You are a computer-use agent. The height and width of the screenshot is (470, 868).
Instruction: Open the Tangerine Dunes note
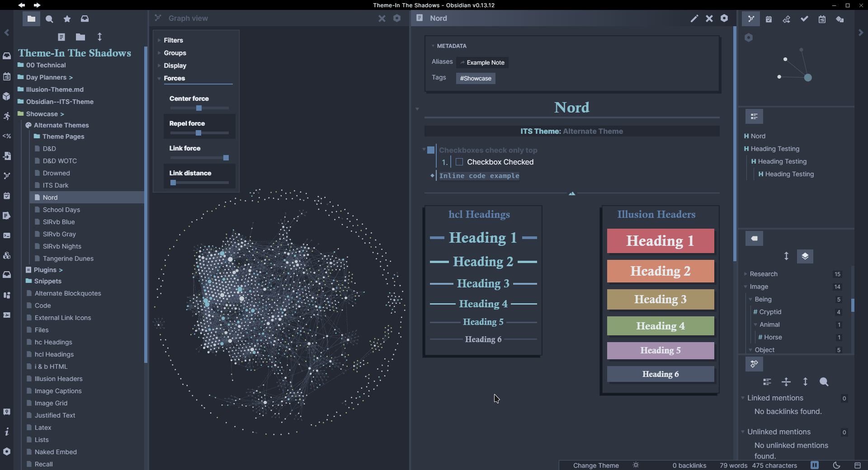[68, 258]
